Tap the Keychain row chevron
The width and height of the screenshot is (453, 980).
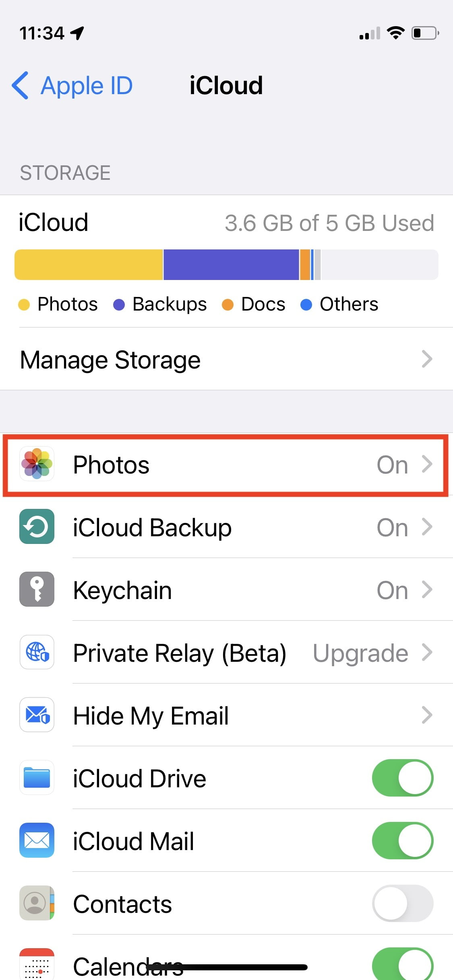pos(427,589)
